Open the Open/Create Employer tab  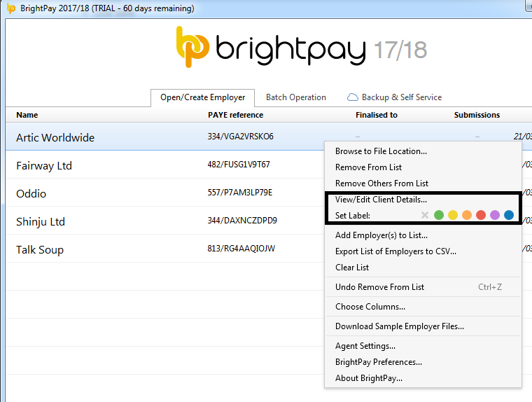202,97
